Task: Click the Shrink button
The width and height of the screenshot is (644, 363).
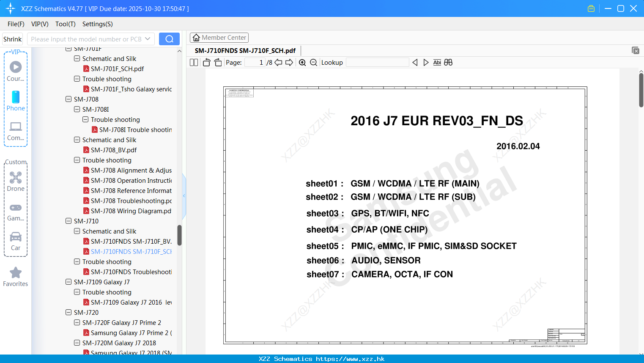Action: click(13, 39)
